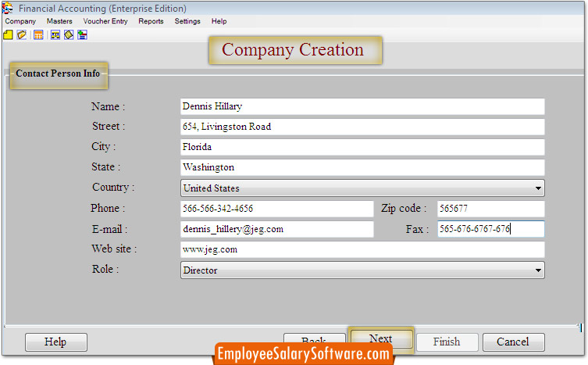Open the Help menu in menu bar
The width and height of the screenshot is (588, 365).
[x=219, y=21]
